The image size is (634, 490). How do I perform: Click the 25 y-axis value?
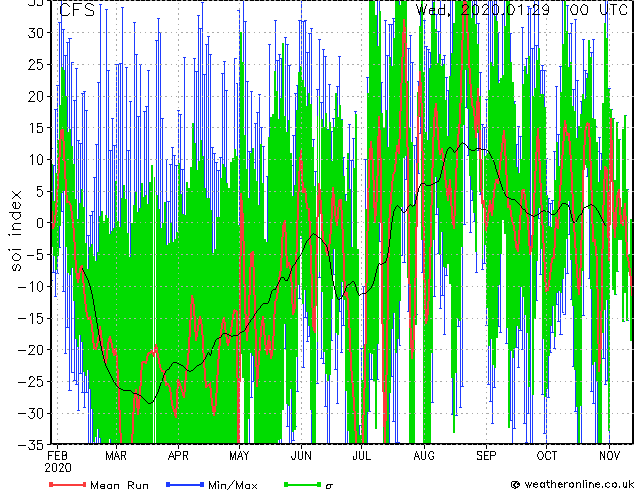(x=36, y=64)
